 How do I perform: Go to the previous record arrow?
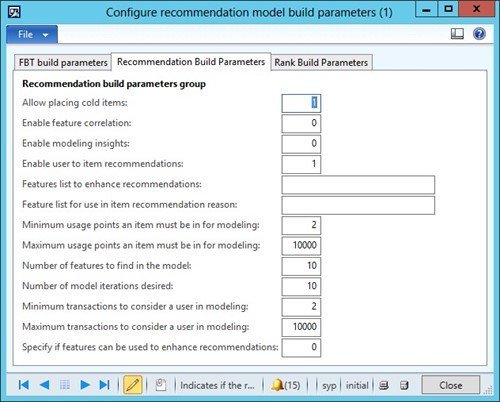[x=44, y=385]
